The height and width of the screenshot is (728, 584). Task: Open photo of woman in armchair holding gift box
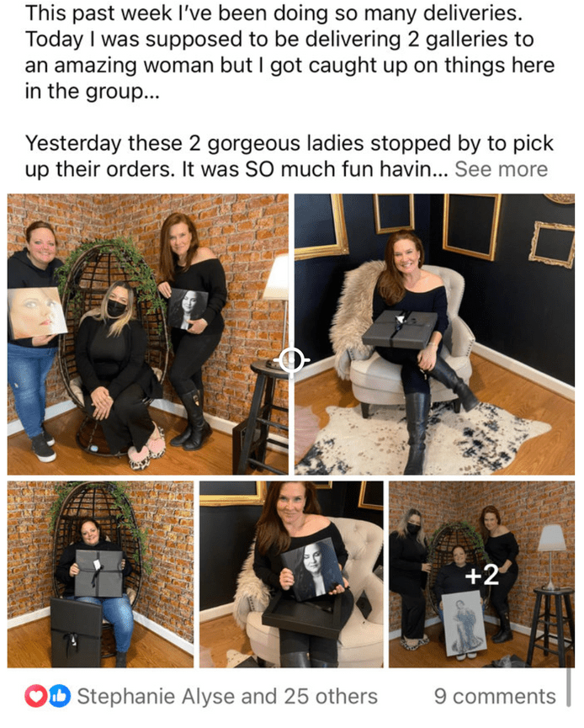(x=434, y=334)
